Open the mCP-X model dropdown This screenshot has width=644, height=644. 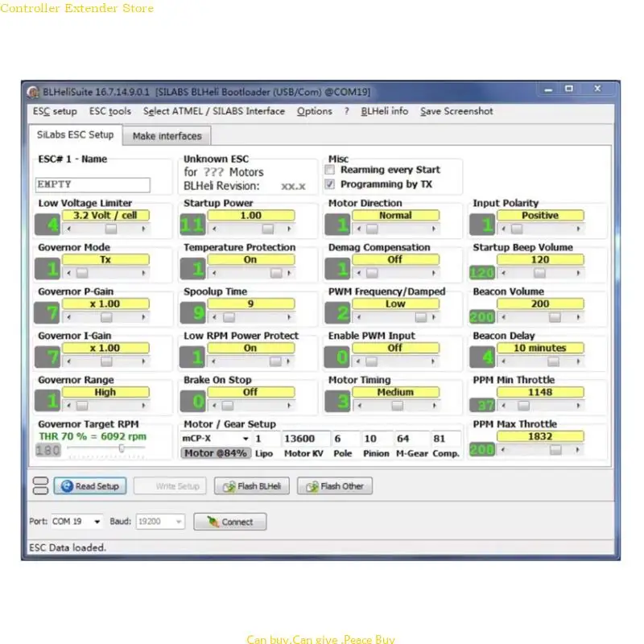click(246, 439)
